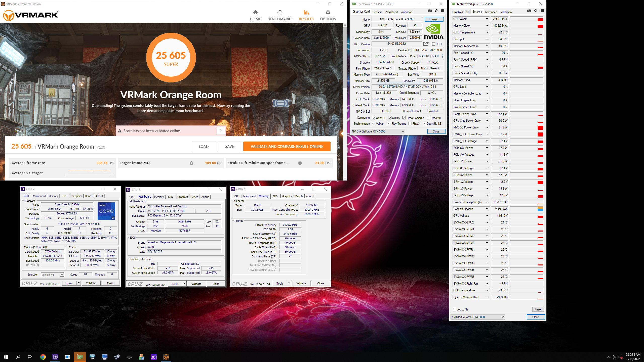Toggle PhysX checkbox in GPU-Z
The height and width of the screenshot is (362, 644).
pos(410,124)
